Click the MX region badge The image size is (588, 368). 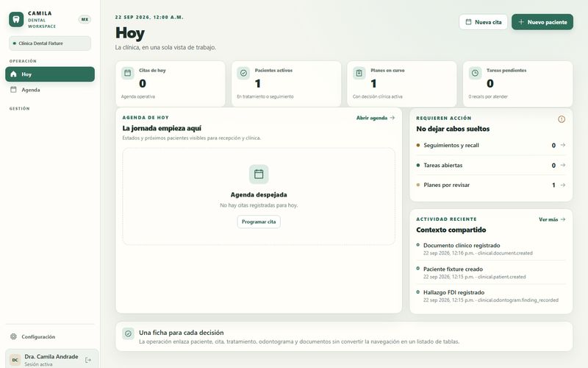coord(85,20)
